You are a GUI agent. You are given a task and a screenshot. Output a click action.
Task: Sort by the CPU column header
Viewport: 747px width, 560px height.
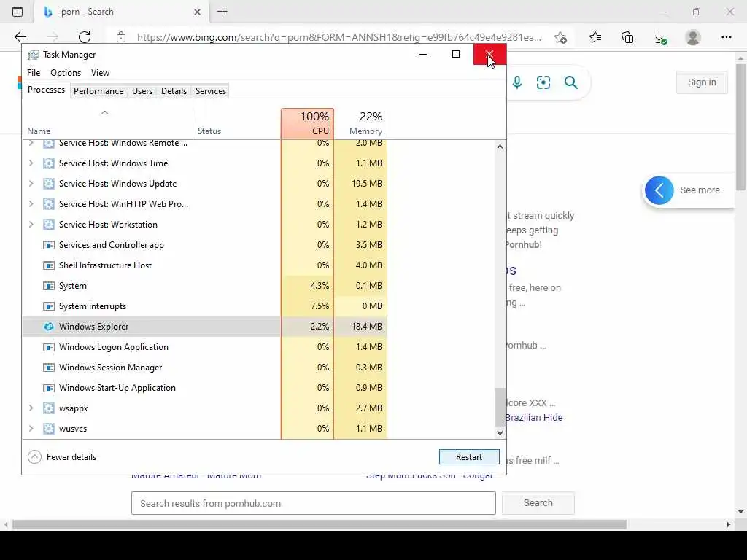click(307, 123)
